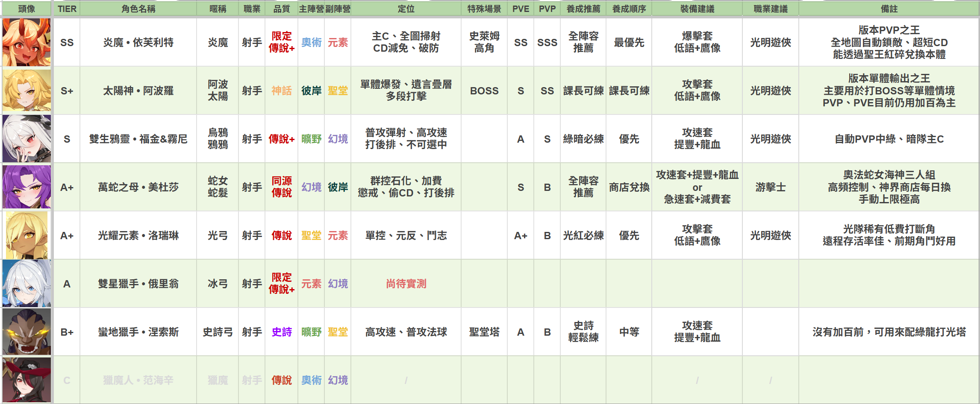Screen dimensions: 980x404
Task: Select the purple-haired 美杜莎 avatar
Action: [x=26, y=187]
